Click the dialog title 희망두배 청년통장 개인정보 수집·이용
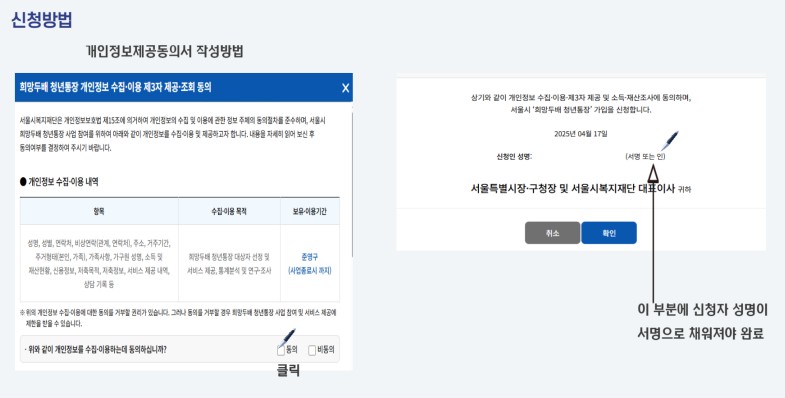The height and width of the screenshot is (398, 785). [115, 87]
